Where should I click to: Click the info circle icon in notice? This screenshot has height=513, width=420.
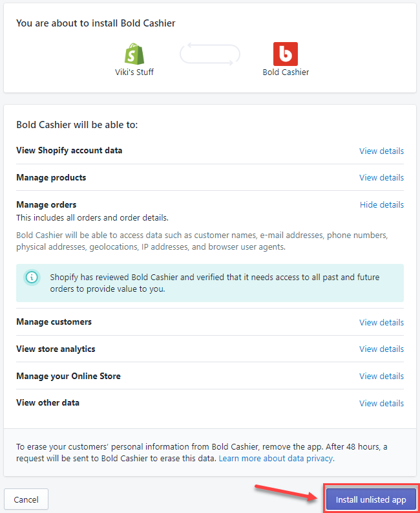(x=32, y=278)
